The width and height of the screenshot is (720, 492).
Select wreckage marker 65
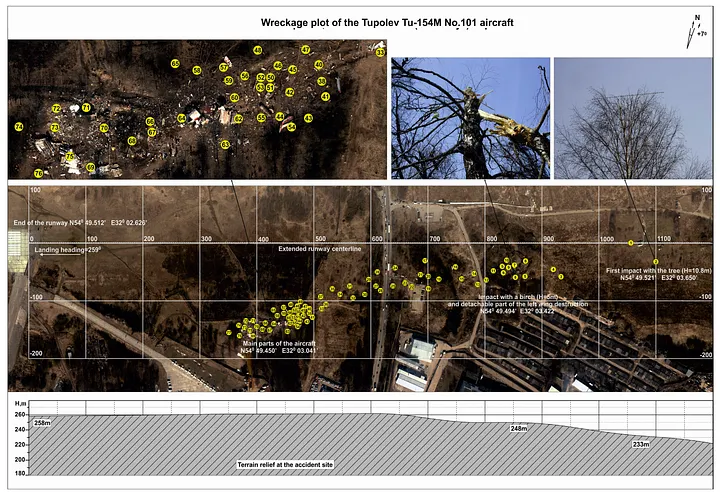pyautogui.click(x=175, y=63)
